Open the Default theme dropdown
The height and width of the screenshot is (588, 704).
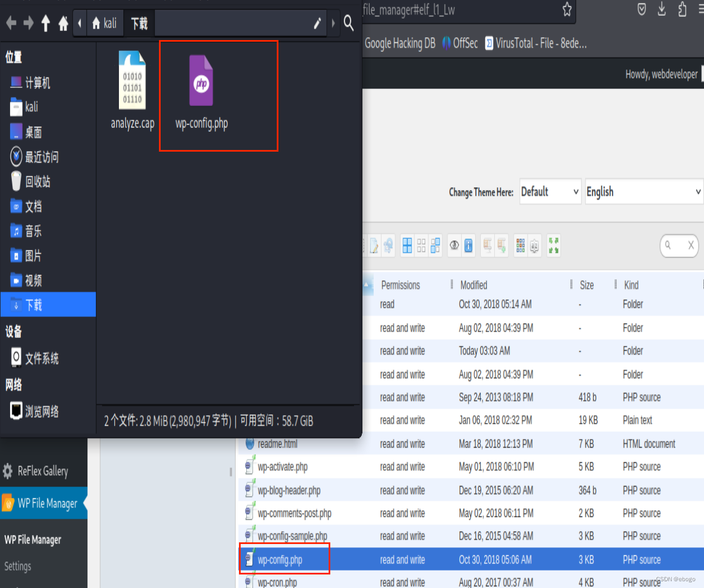(x=550, y=192)
